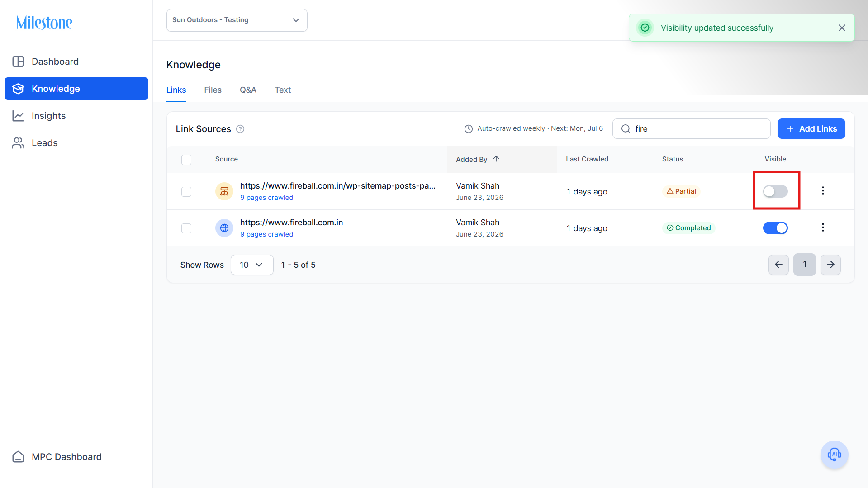Click the auto-crawl clock icon

(x=469, y=129)
